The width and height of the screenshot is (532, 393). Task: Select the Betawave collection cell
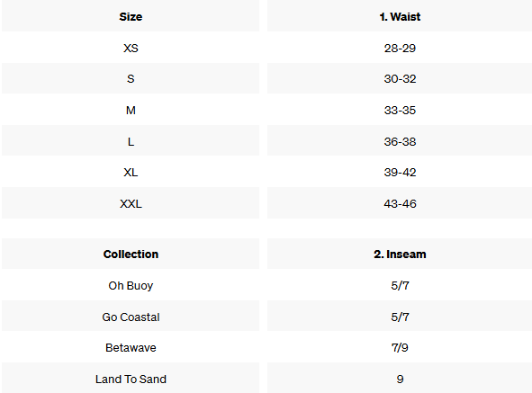tap(131, 347)
